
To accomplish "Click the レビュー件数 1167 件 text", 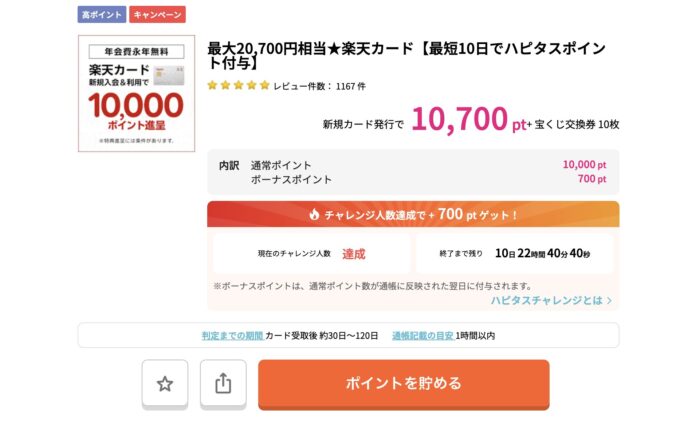I will [320, 86].
